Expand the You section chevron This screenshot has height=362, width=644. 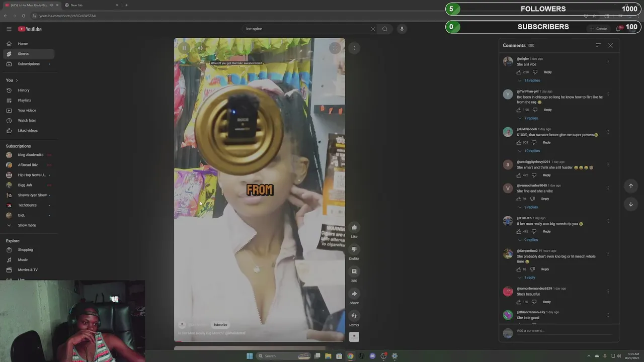tap(17, 80)
